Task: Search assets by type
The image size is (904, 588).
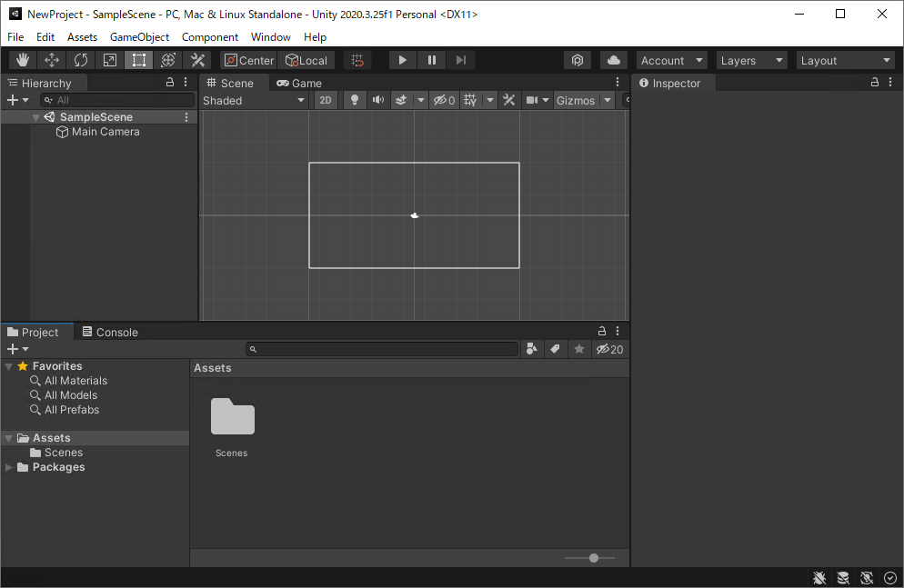Action: [532, 349]
